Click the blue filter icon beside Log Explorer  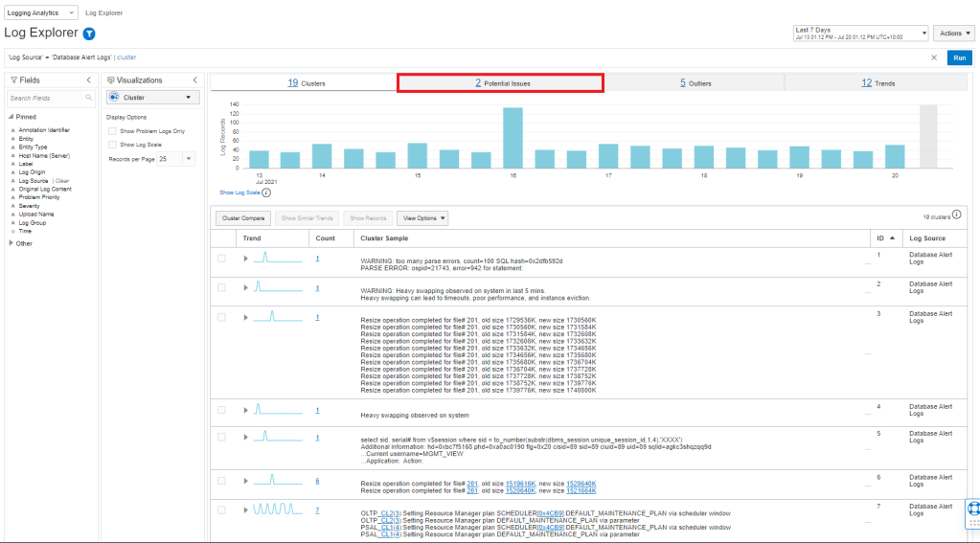(x=89, y=34)
